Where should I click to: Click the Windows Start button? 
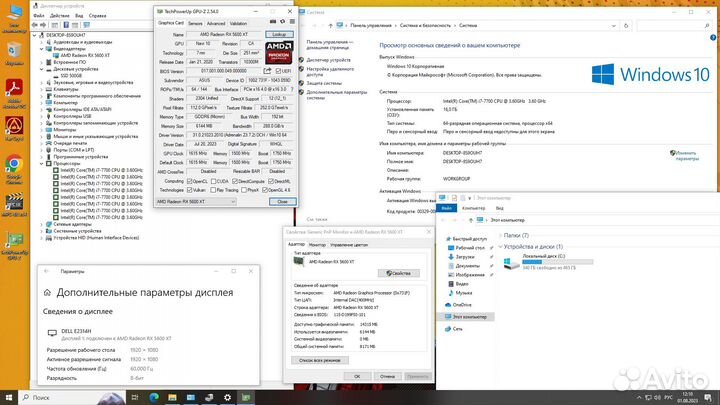tap(9, 397)
